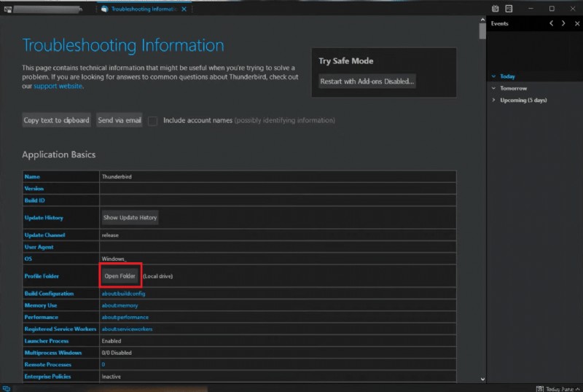Click the Remote Processes value 0 link
583x392 pixels.
(103, 364)
